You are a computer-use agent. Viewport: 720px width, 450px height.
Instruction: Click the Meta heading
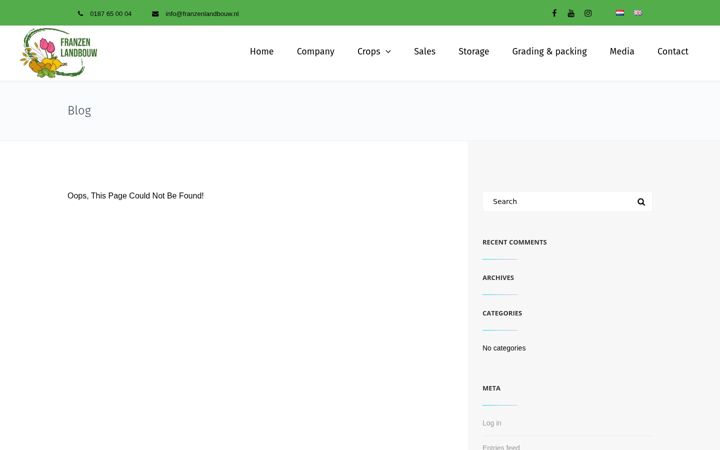pos(491,388)
